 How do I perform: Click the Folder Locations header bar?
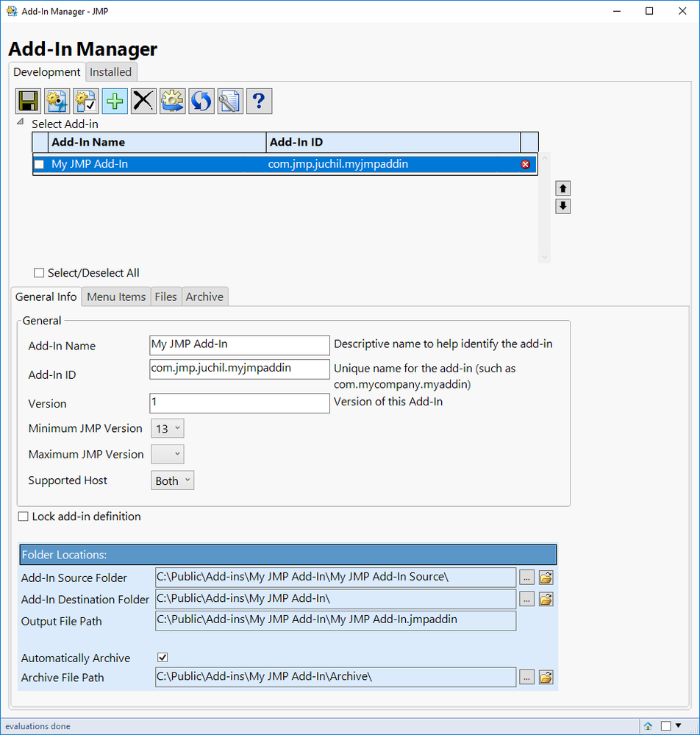288,555
